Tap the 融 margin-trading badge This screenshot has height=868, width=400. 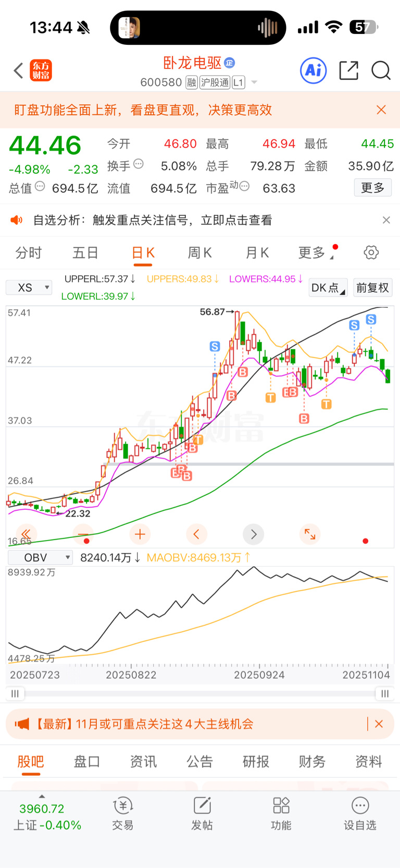click(192, 82)
